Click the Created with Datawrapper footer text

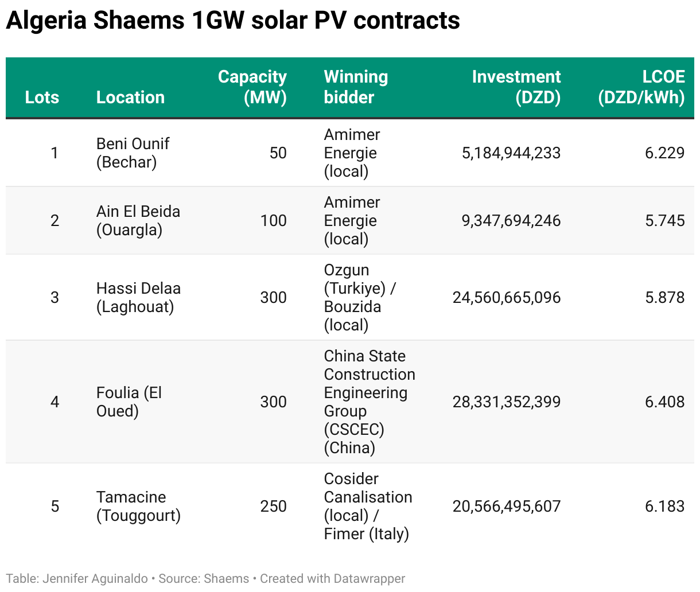(x=332, y=579)
